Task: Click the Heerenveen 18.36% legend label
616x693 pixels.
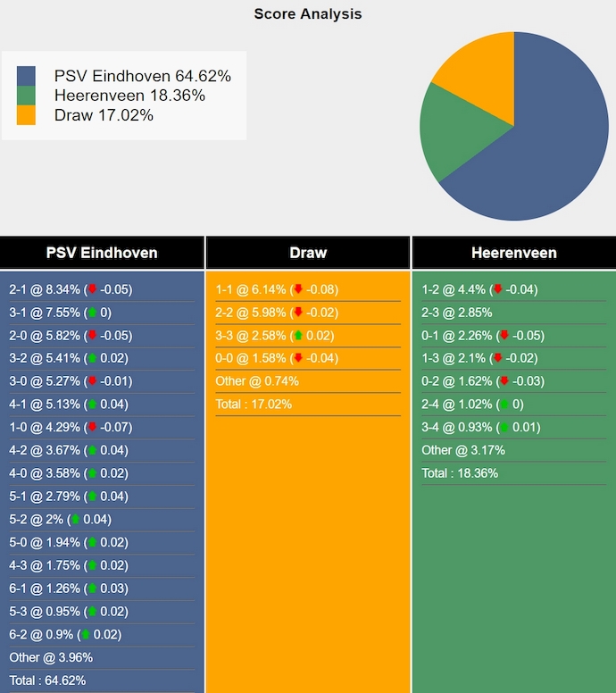Action: click(129, 96)
